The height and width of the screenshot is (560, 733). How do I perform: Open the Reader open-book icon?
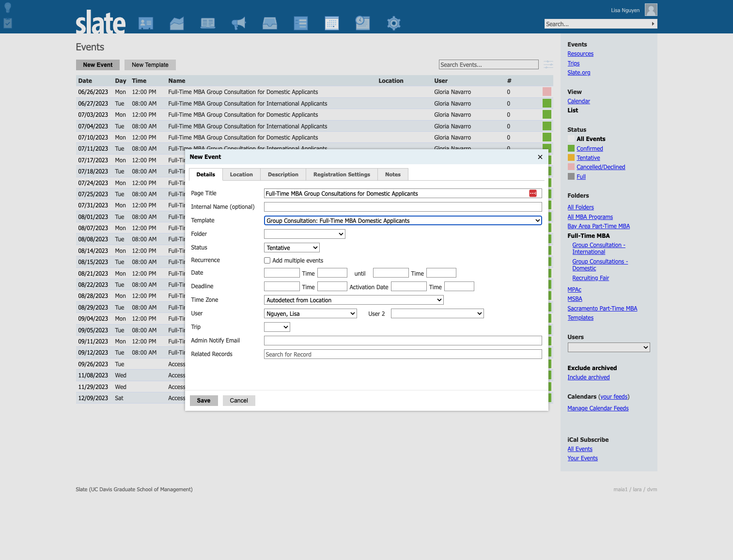pyautogui.click(x=208, y=23)
